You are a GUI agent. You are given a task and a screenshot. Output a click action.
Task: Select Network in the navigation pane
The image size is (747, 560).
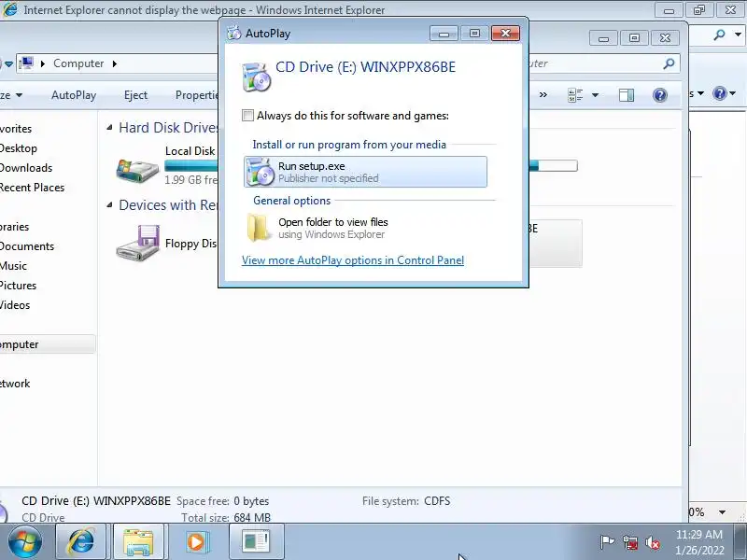15,384
